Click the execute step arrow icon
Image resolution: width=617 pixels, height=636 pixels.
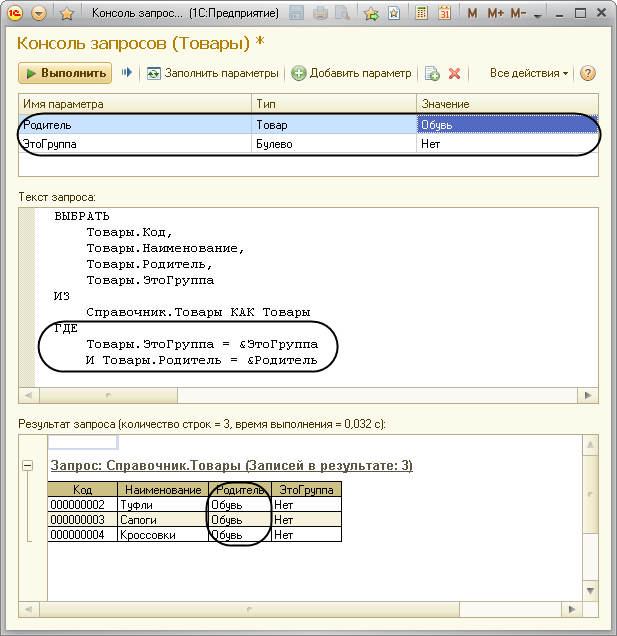pyautogui.click(x=127, y=73)
